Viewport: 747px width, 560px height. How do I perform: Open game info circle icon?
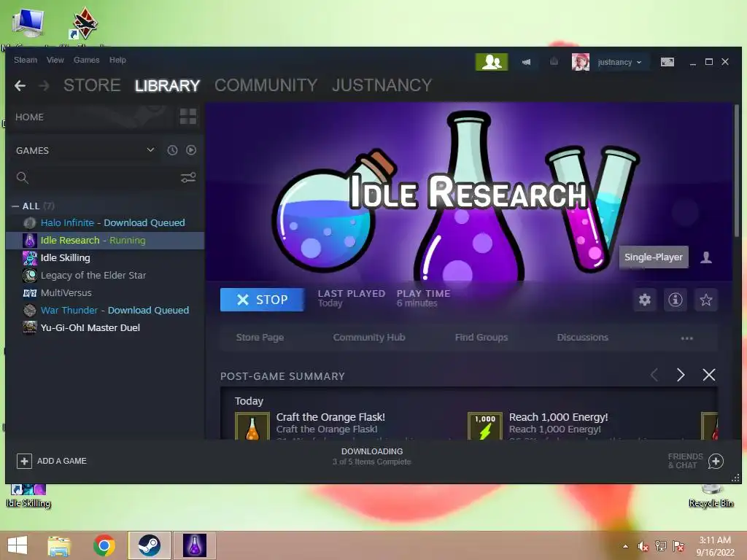(x=675, y=300)
